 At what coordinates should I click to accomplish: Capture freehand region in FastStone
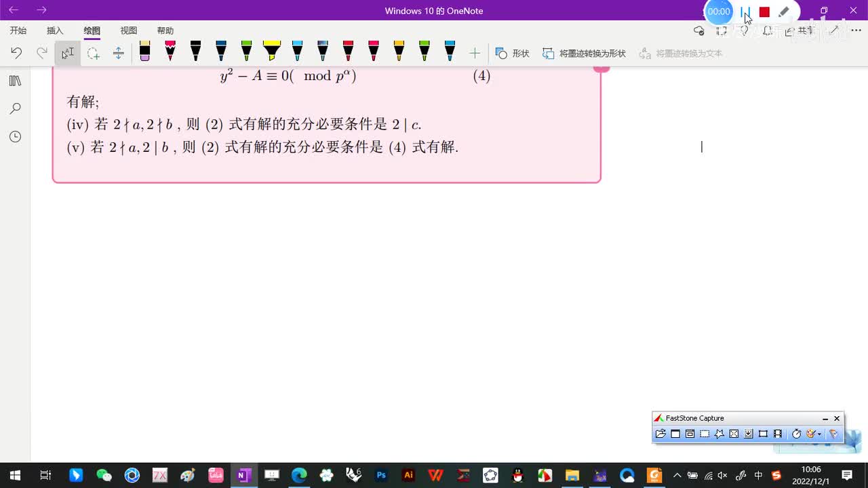pyautogui.click(x=719, y=434)
